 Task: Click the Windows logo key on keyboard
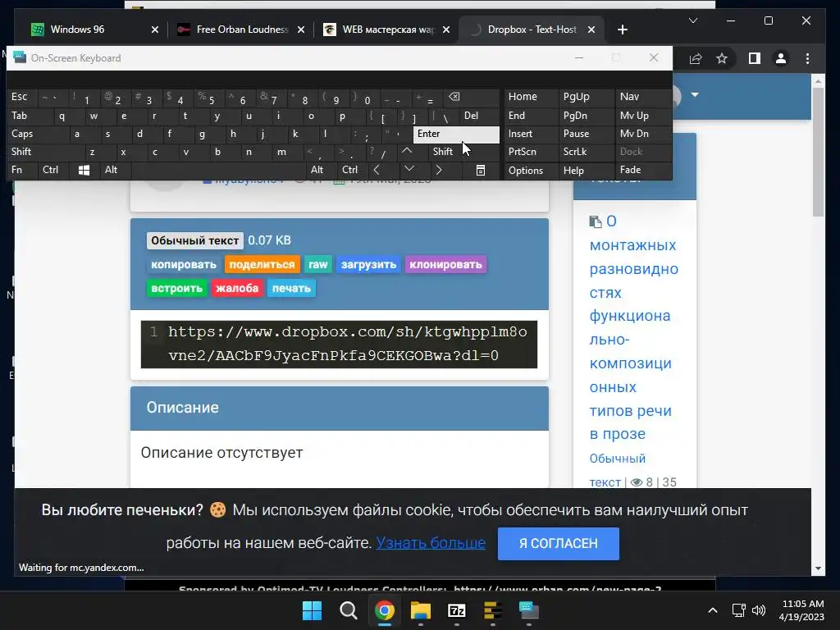84,170
